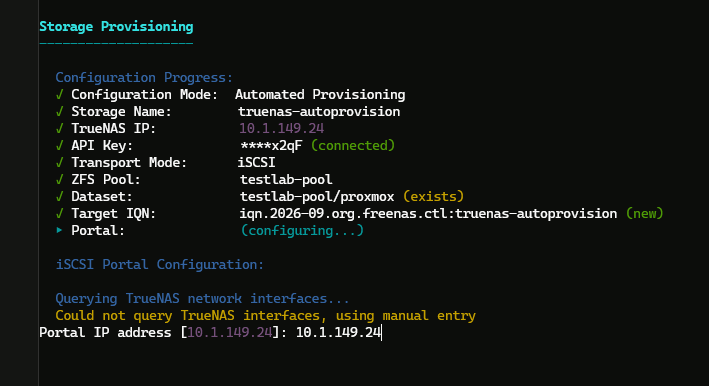Screen dimensions: 709x386
Task: Click the arrow marker beside Portal
Action: click(x=59, y=230)
